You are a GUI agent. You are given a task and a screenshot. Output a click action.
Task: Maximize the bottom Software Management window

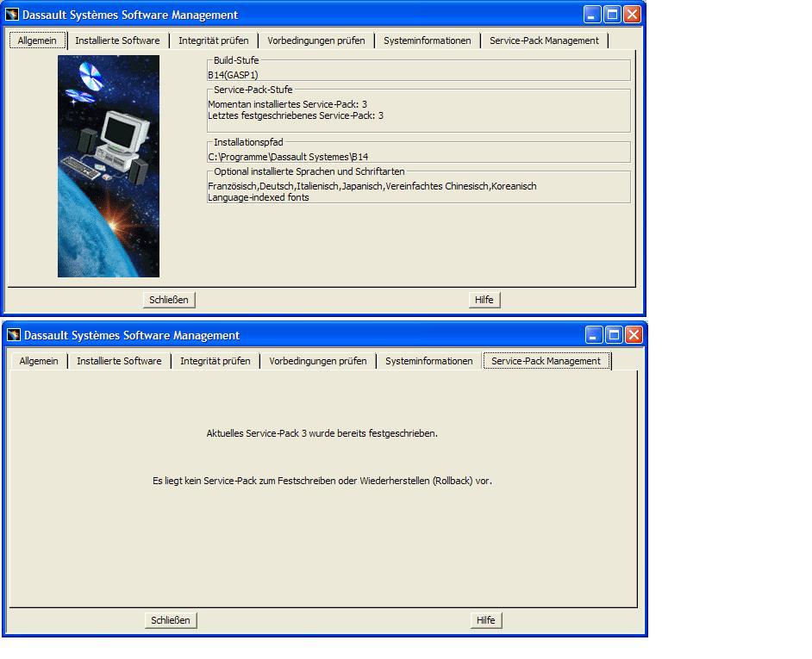614,335
